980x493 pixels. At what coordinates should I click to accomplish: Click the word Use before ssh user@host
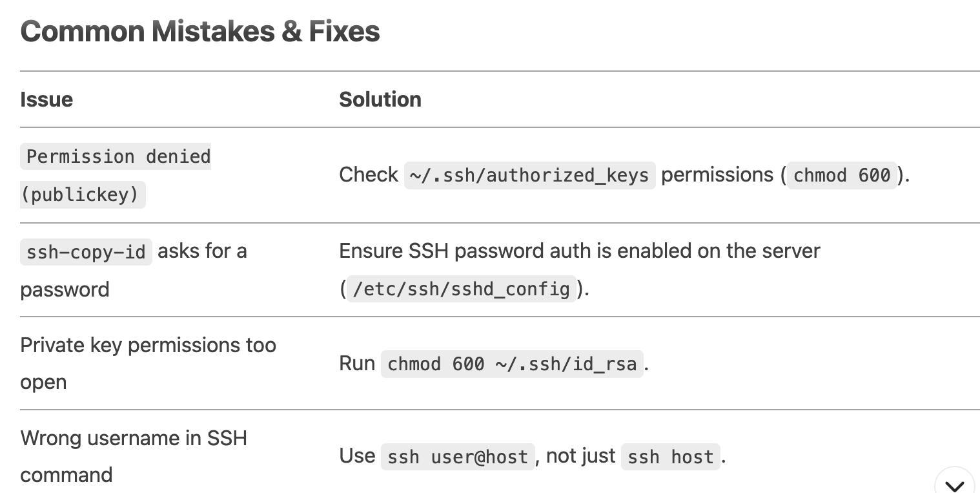[x=357, y=456]
